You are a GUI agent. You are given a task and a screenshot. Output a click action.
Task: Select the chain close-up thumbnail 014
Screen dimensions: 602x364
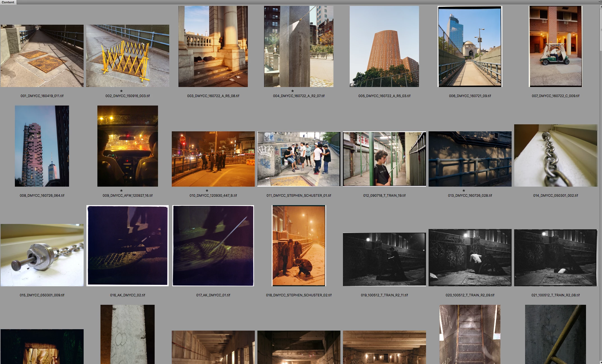555,155
